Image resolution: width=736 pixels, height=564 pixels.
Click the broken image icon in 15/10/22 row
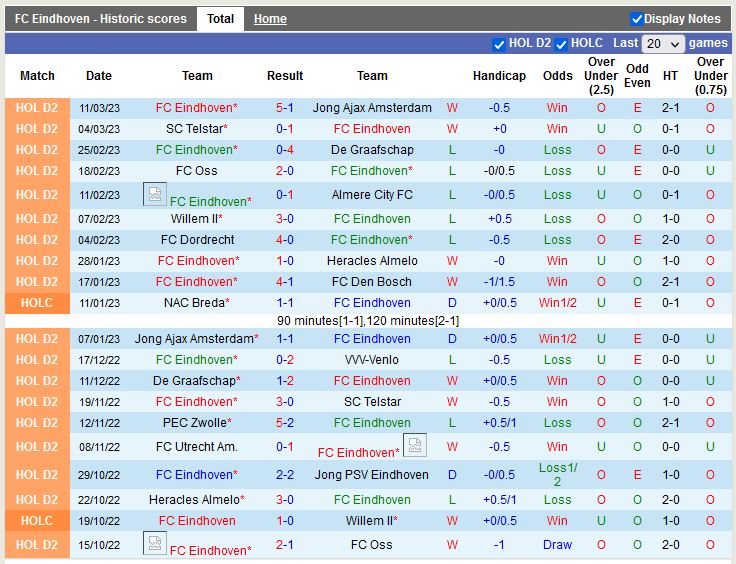[155, 543]
